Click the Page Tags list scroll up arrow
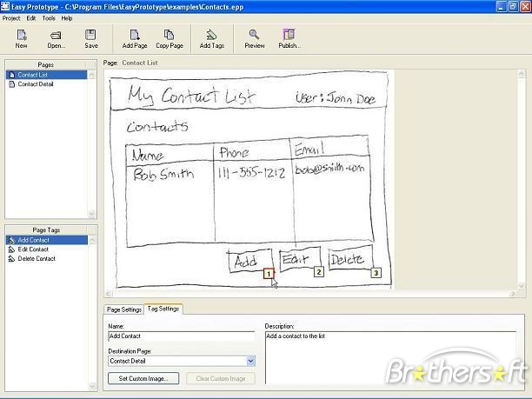 click(92, 240)
